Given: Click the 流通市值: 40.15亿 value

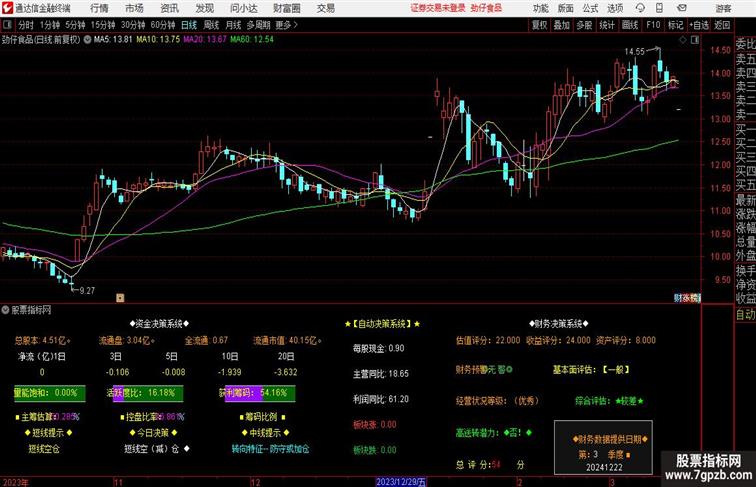Looking at the screenshot, I should point(287,340).
